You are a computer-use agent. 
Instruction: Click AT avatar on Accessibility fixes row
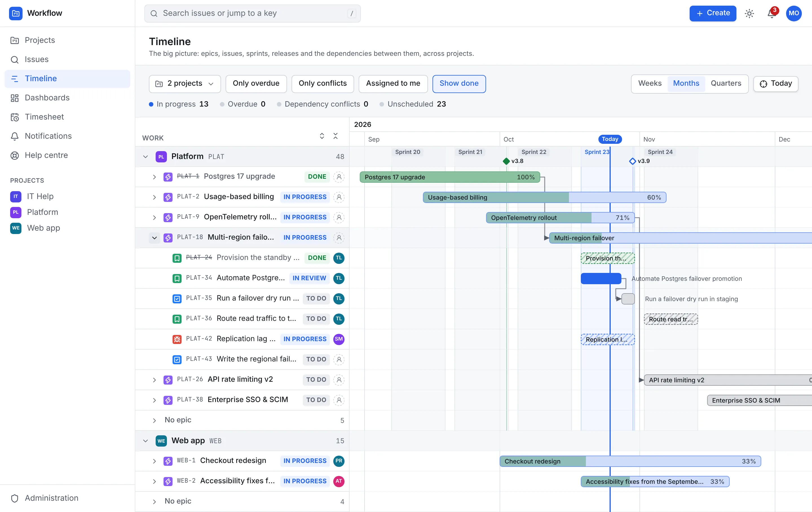tap(339, 481)
